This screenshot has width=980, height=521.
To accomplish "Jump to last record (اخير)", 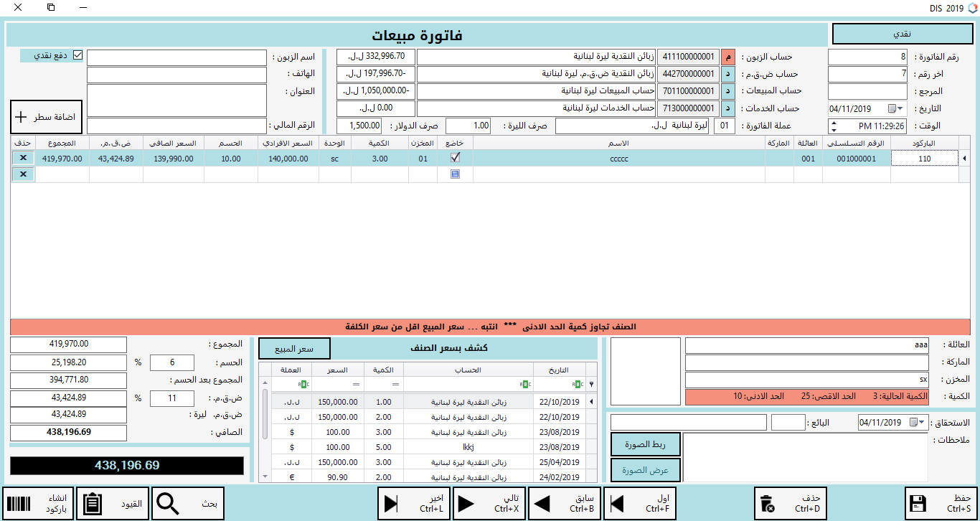I will click(x=414, y=503).
